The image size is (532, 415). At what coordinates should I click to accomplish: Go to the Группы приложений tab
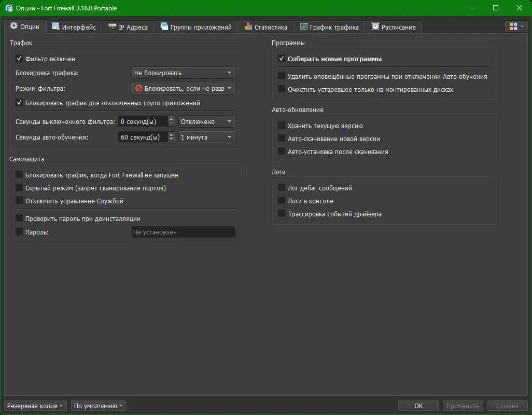coord(196,27)
